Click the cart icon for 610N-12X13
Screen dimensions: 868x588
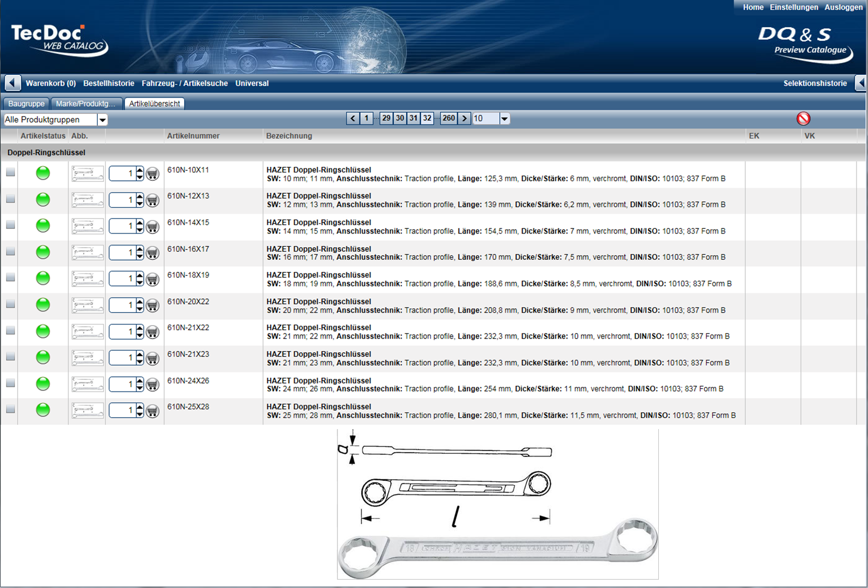(x=152, y=200)
